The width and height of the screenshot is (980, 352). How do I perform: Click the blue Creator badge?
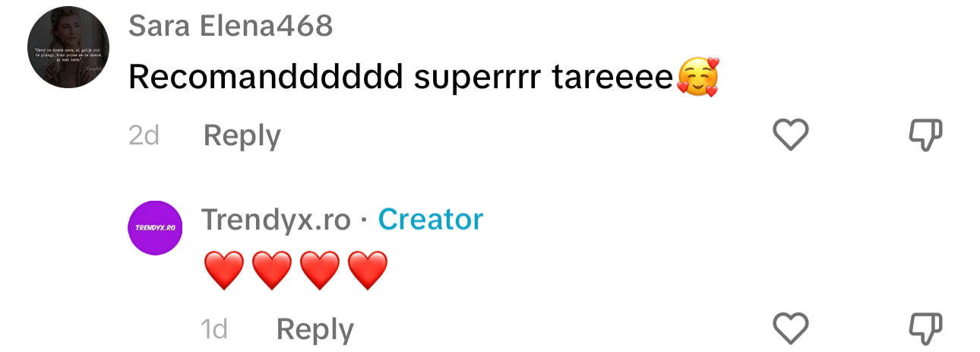point(431,219)
